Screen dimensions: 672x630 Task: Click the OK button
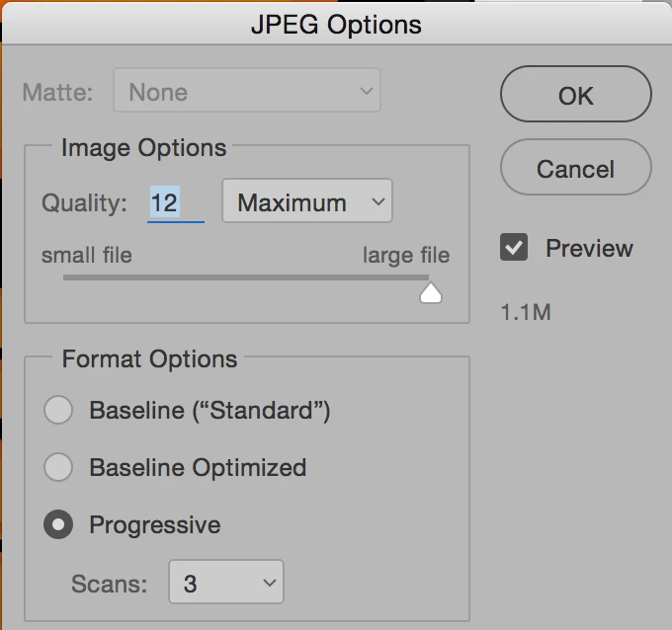pyautogui.click(x=575, y=96)
